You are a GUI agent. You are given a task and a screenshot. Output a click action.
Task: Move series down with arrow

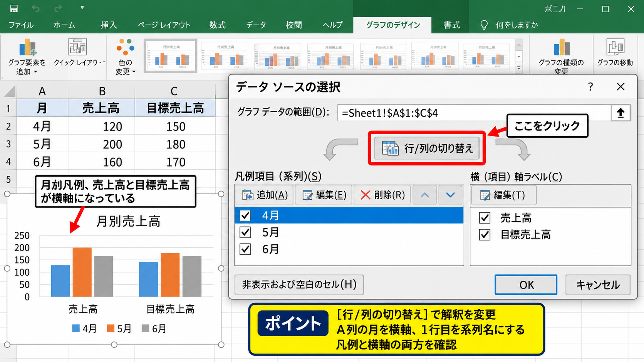(450, 195)
